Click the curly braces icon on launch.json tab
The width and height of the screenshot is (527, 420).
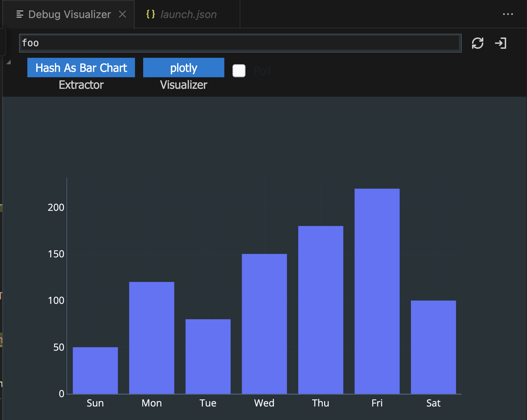click(150, 14)
